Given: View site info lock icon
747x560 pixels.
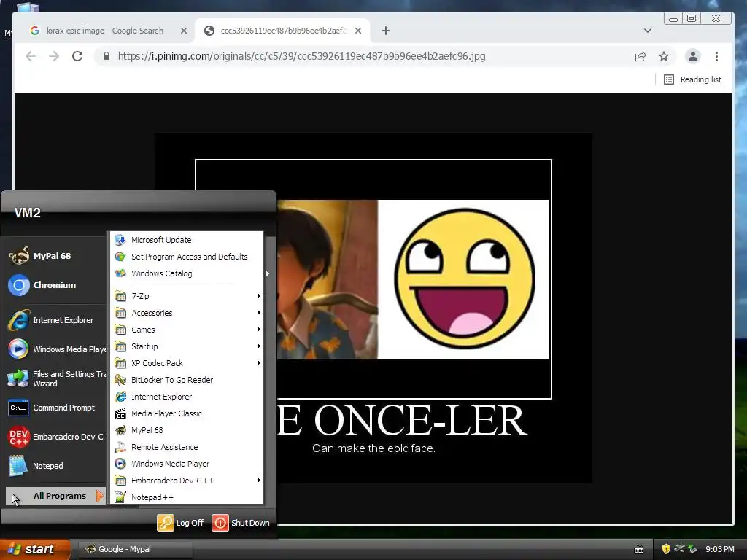Looking at the screenshot, I should point(107,56).
